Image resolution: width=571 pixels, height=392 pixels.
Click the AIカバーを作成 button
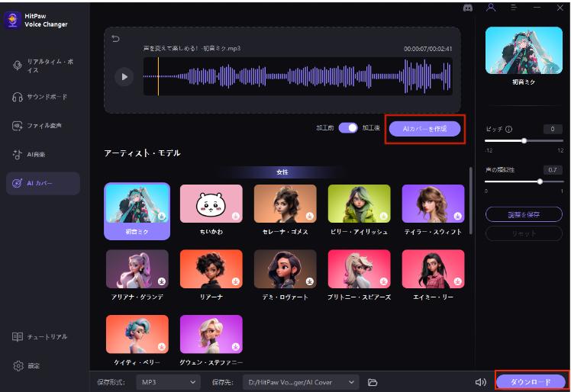click(424, 129)
